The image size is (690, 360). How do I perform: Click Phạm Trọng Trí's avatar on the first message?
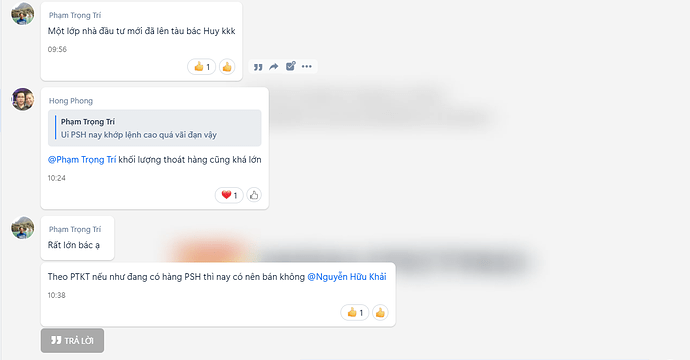point(22,14)
